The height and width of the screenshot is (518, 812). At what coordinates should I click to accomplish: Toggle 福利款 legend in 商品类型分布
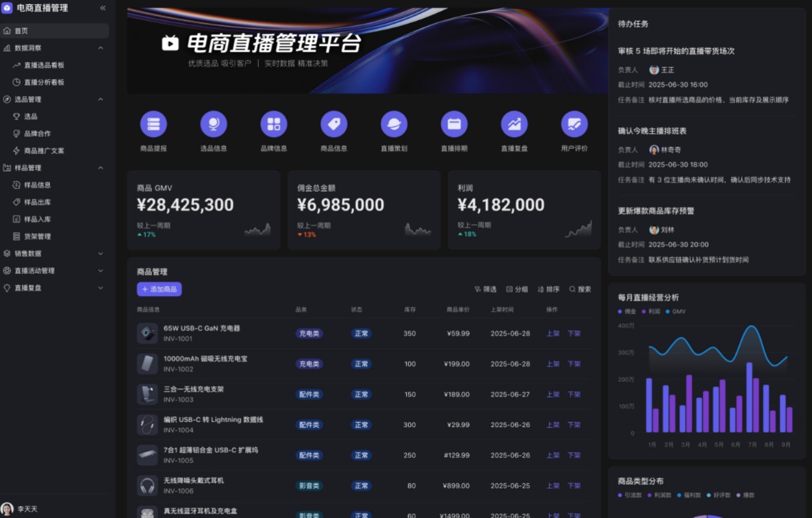pyautogui.click(x=689, y=495)
